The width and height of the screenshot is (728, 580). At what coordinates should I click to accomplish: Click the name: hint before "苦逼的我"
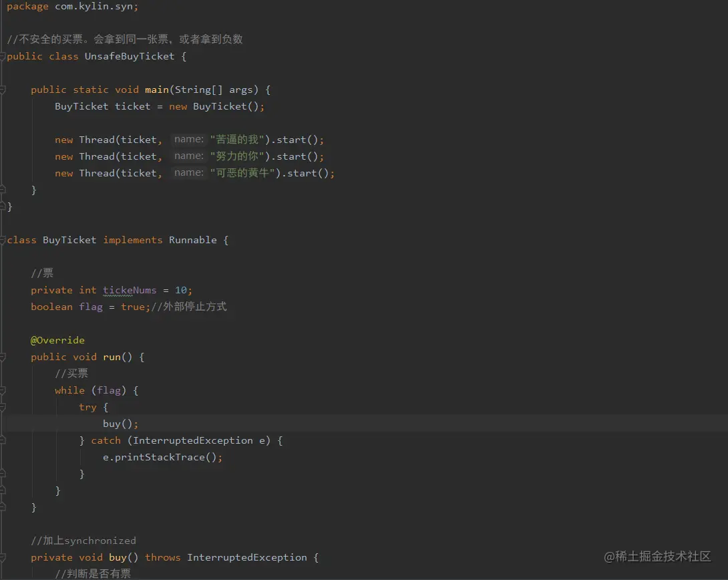tap(188, 139)
